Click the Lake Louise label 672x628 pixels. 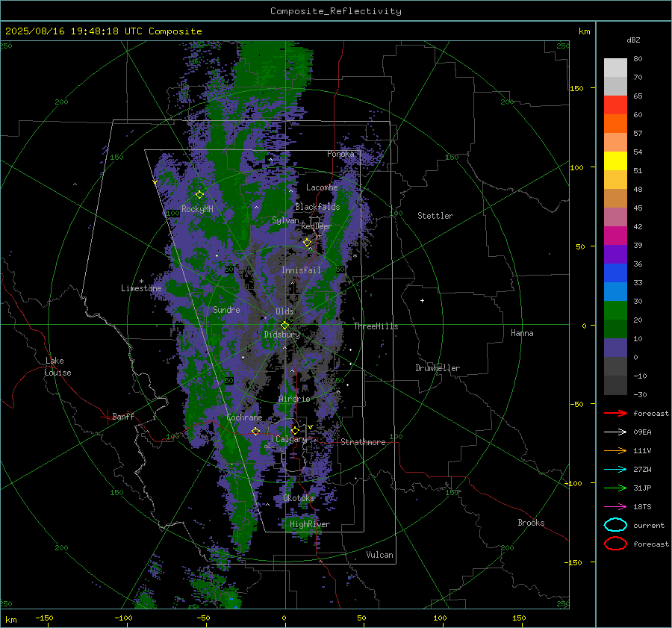coord(57,367)
